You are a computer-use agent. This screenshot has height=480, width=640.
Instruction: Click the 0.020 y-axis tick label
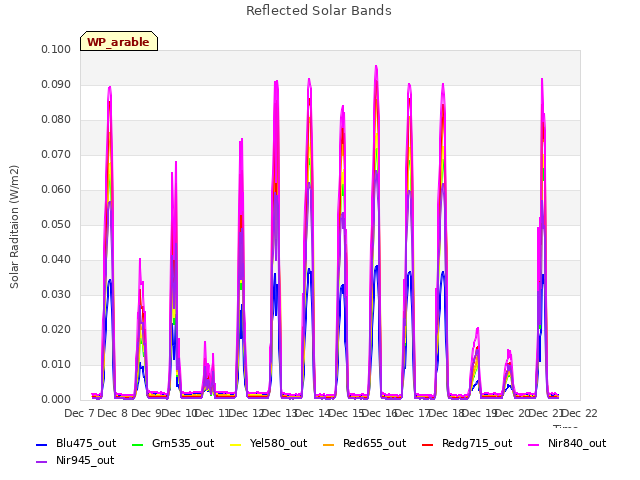tap(56, 330)
